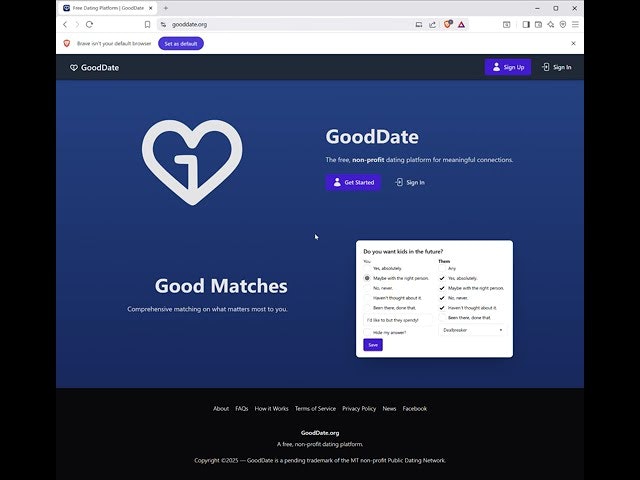Click Sign In beside Get Started

tap(410, 182)
